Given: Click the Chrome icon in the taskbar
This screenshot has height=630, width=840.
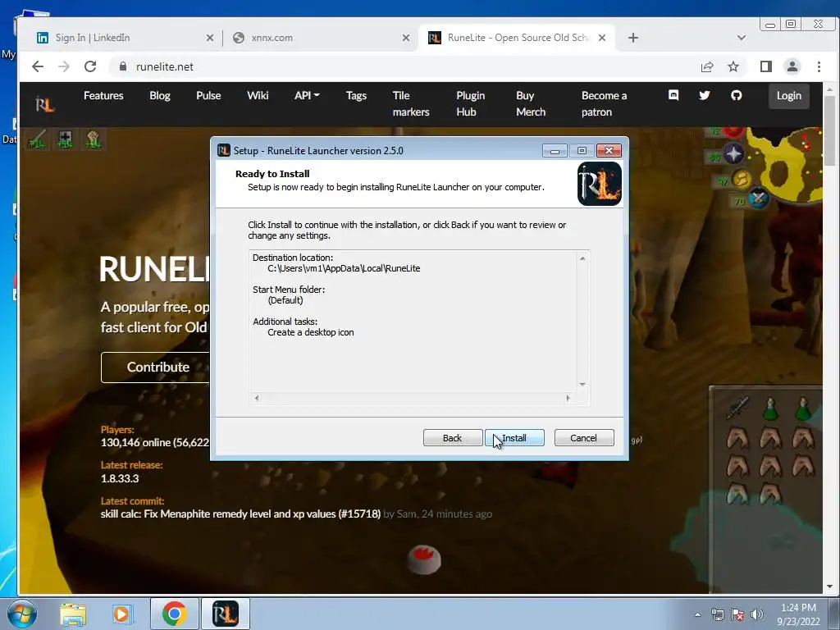Looking at the screenshot, I should pyautogui.click(x=174, y=614).
